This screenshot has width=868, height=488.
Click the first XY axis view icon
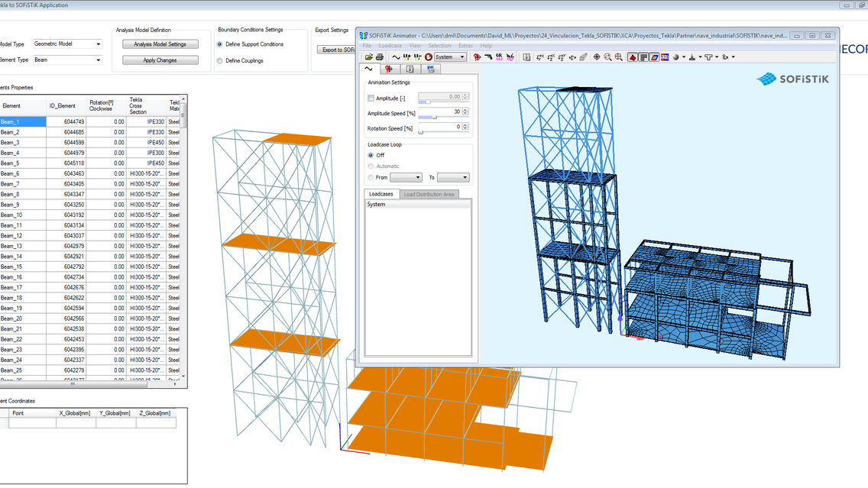pyautogui.click(x=539, y=57)
